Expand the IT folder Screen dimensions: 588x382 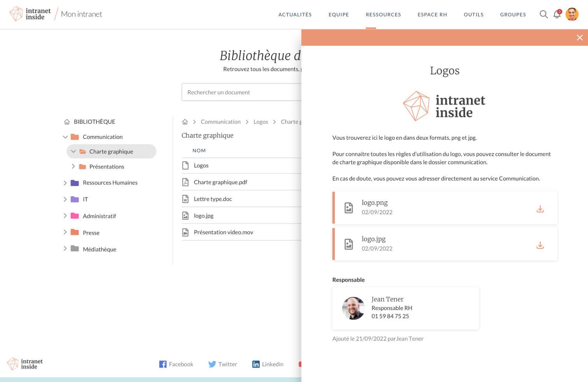click(x=65, y=199)
